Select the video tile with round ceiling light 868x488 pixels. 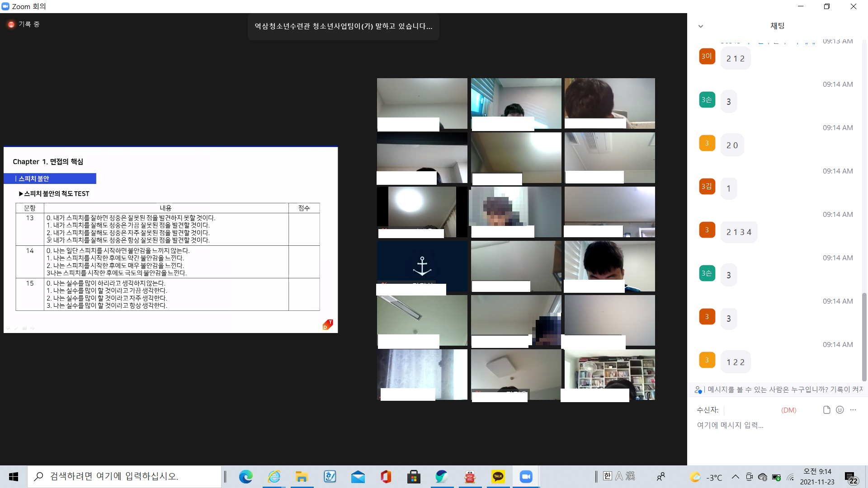tap(422, 212)
